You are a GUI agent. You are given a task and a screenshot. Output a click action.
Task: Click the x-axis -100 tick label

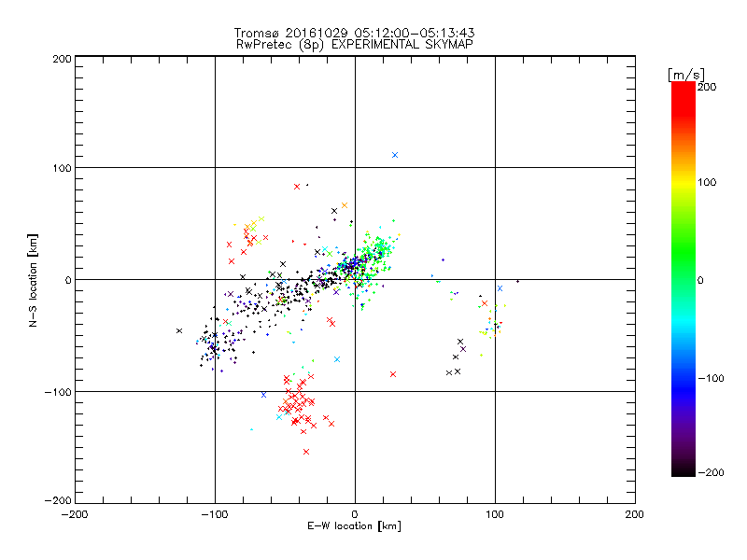coord(214,514)
